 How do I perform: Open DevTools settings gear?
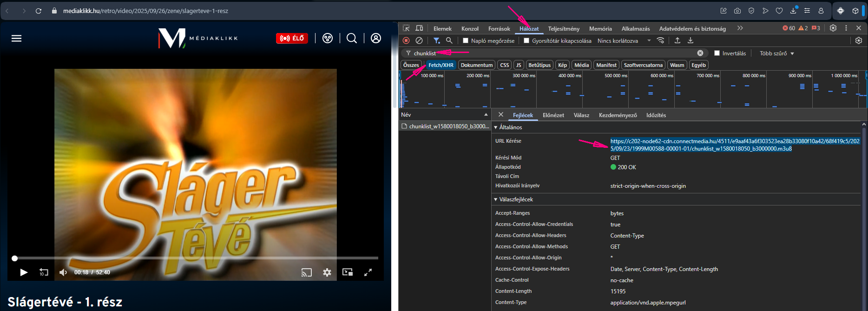tap(833, 28)
